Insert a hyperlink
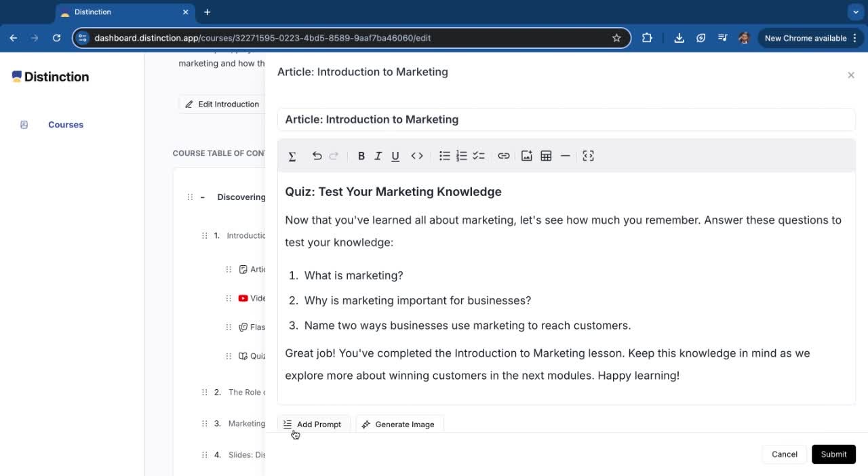 503,156
